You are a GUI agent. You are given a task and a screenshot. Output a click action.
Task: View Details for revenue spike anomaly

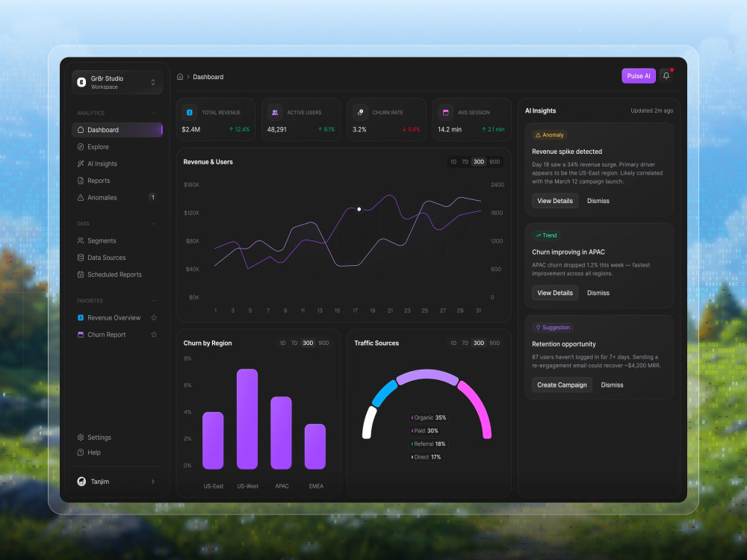point(555,201)
